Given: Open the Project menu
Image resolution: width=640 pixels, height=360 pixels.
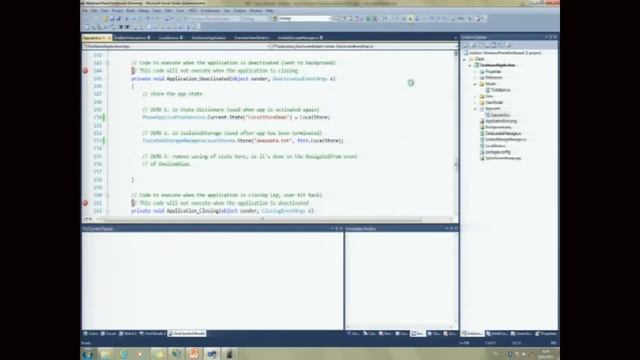Looking at the screenshot, I should [x=118, y=11].
